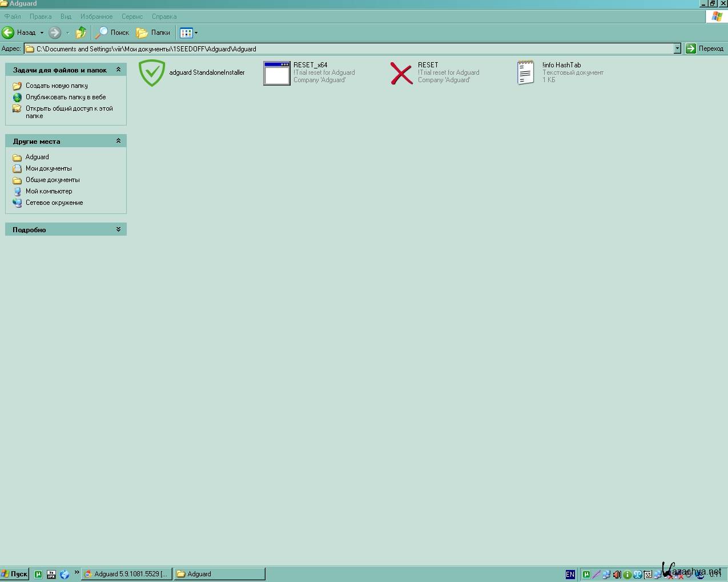Click the Переход go button
728x582 pixels.
[705, 48]
